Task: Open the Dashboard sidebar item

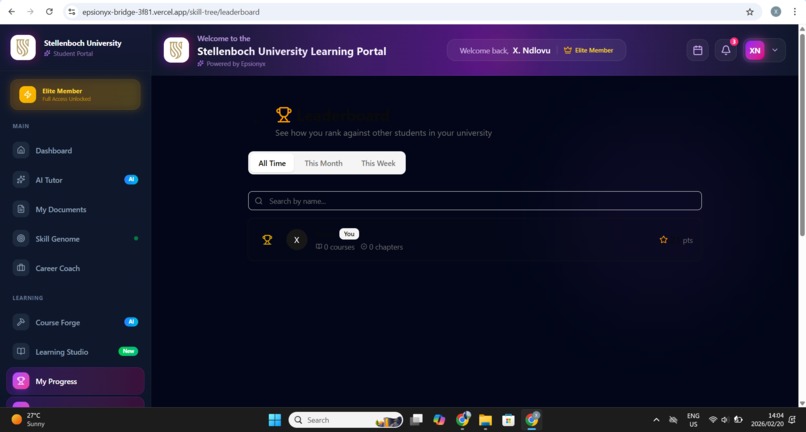Action: (75, 151)
